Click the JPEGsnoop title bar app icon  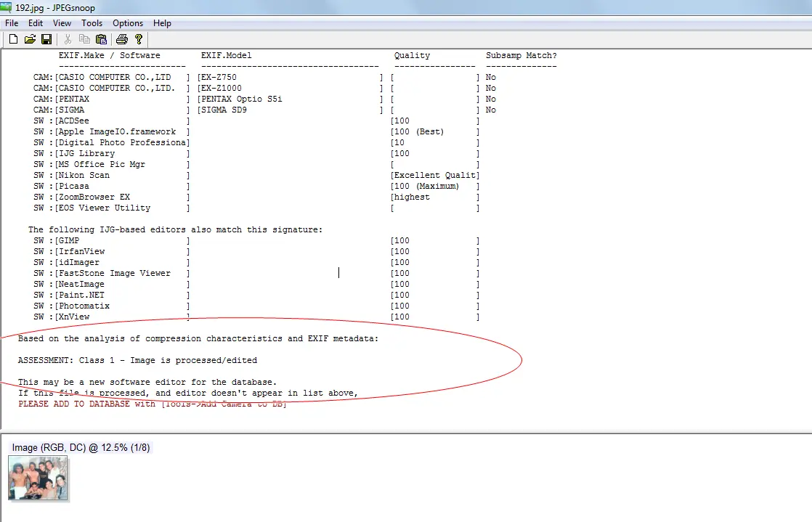click(7, 7)
